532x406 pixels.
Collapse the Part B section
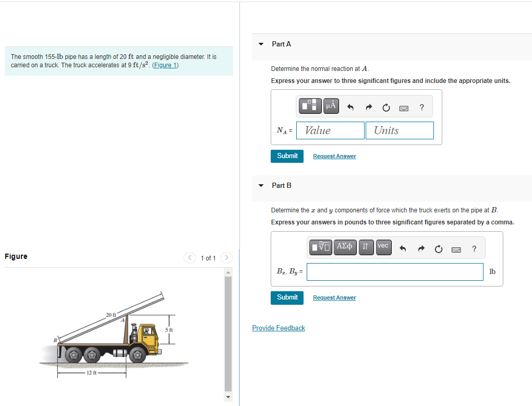click(261, 186)
